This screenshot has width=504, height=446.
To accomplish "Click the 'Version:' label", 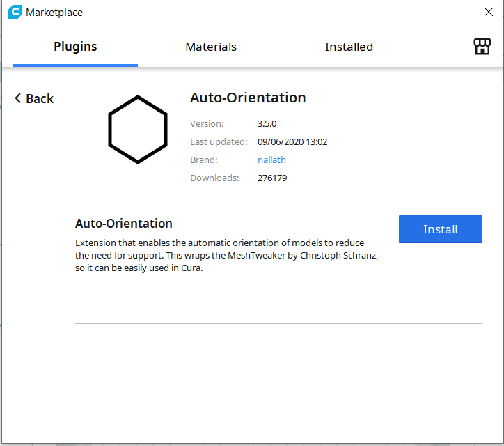I will 207,123.
